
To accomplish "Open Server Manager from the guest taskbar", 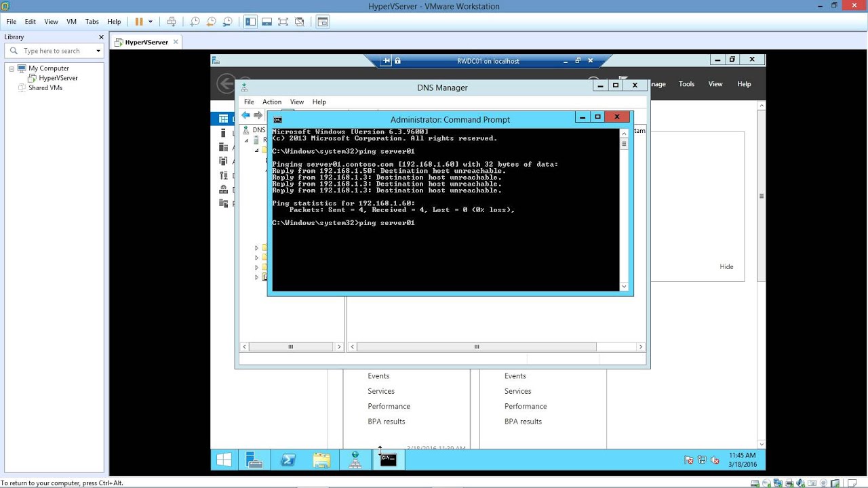I will tap(254, 460).
